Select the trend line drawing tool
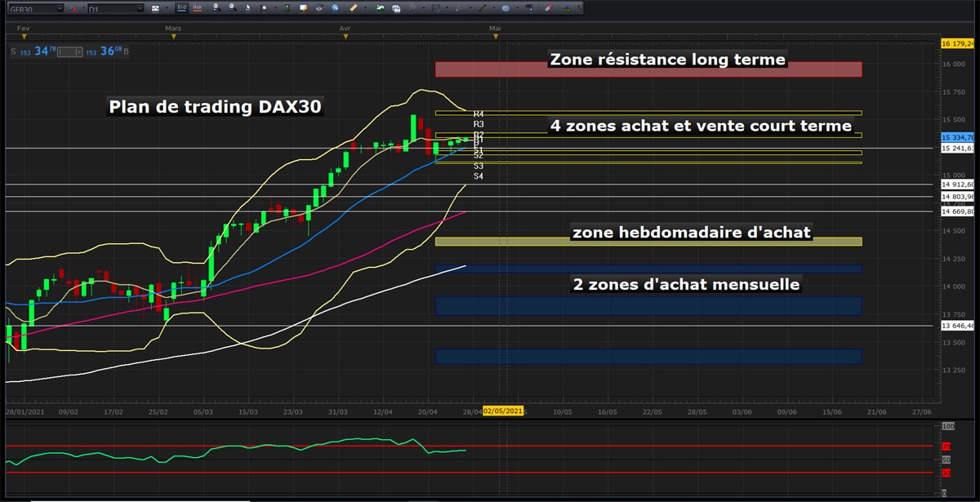Viewport: 980px width, 502px height. point(483,8)
